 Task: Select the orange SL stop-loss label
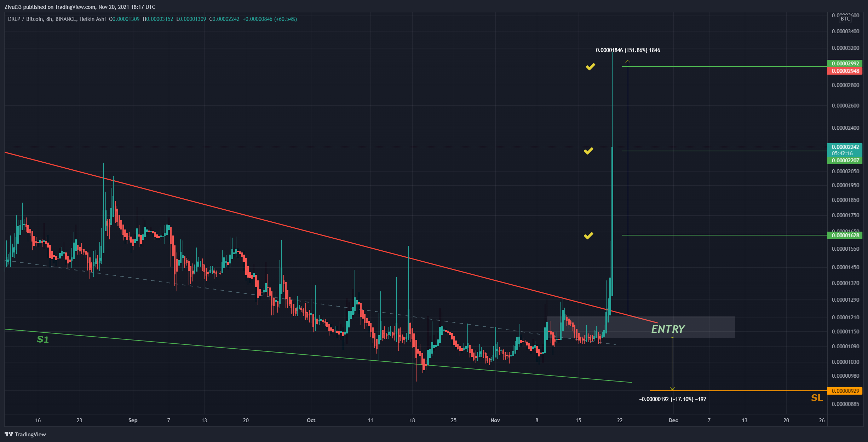[817, 398]
